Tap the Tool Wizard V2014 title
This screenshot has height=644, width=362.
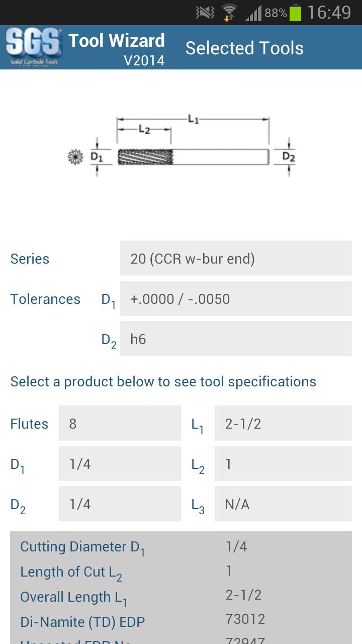pos(117,49)
